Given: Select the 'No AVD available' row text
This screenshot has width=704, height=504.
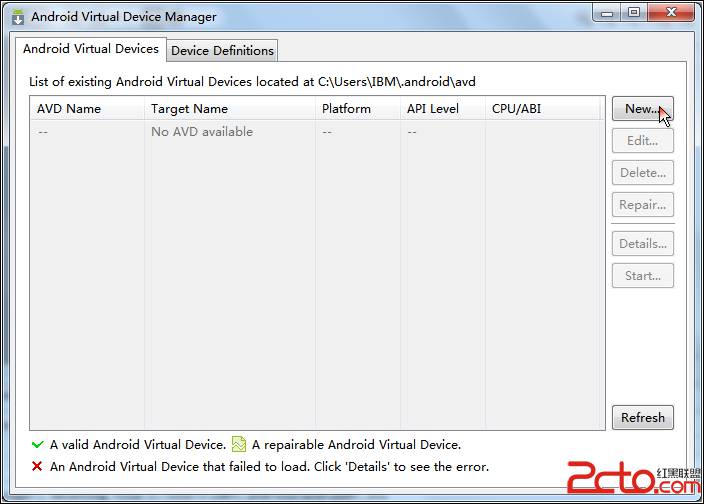Looking at the screenshot, I should coord(202,132).
